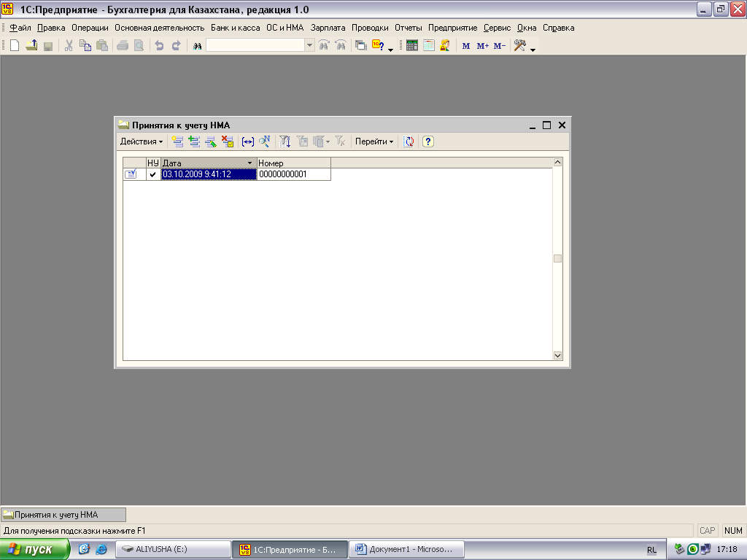Open the ОС и НМА menu
The width and height of the screenshot is (747, 560).
point(285,28)
